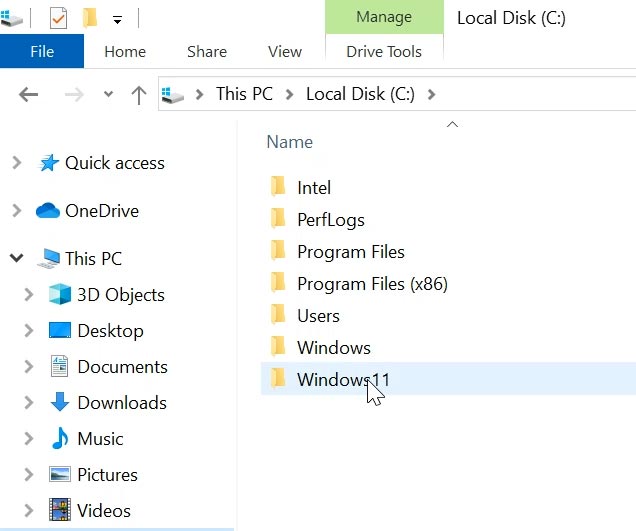Open the chevron after This PC breadcrumb
The width and height of the screenshot is (636, 531).
pyautogui.click(x=289, y=95)
